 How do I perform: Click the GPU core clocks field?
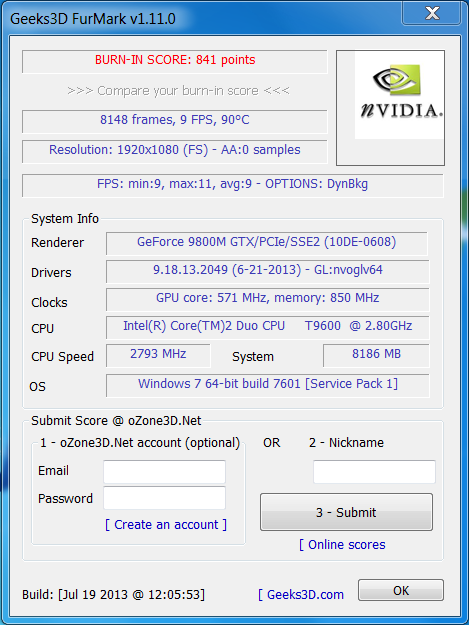point(268,299)
